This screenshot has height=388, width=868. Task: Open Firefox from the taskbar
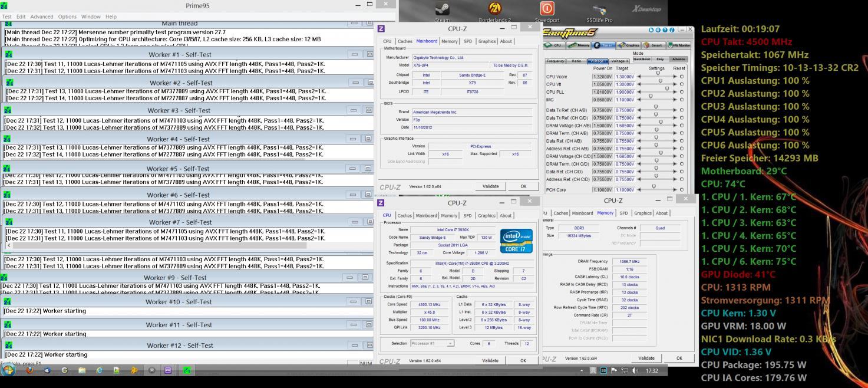click(x=29, y=370)
